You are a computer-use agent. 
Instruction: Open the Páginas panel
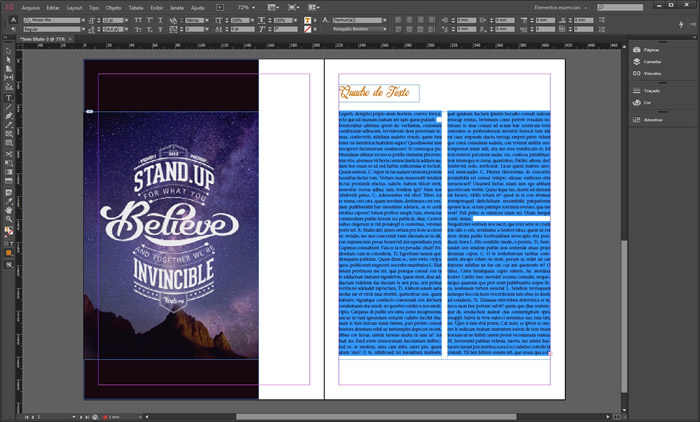(x=650, y=48)
